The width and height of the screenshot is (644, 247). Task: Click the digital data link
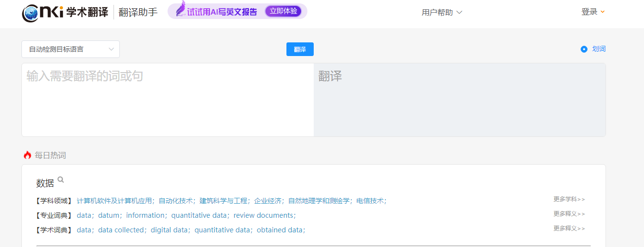[x=170, y=230]
